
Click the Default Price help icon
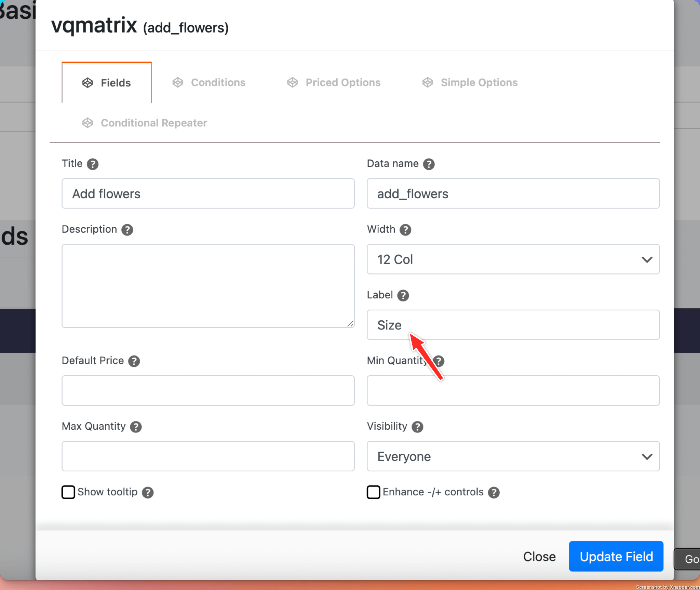tap(134, 361)
